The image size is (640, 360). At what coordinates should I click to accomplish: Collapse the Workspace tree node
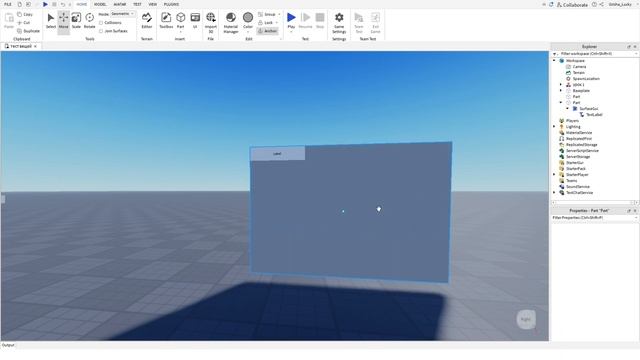[554, 60]
